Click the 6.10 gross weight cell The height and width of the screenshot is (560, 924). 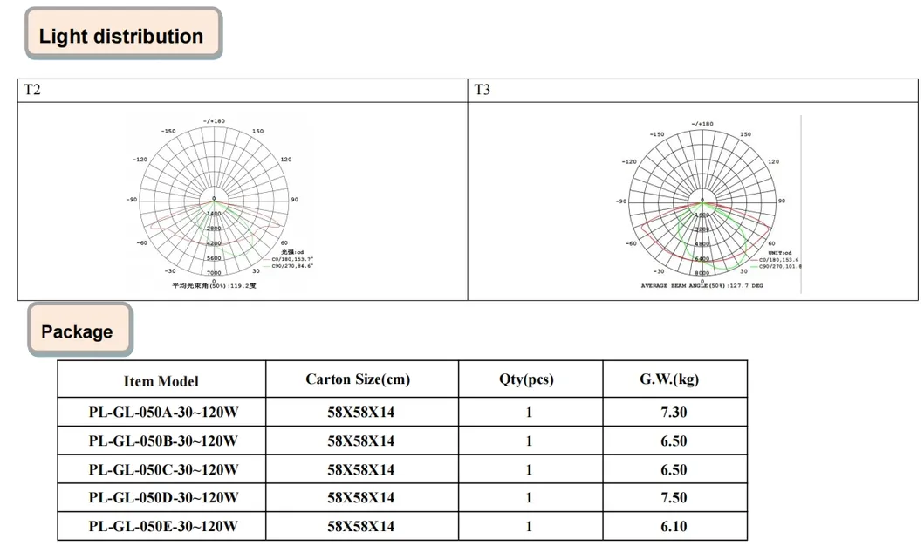click(x=674, y=526)
